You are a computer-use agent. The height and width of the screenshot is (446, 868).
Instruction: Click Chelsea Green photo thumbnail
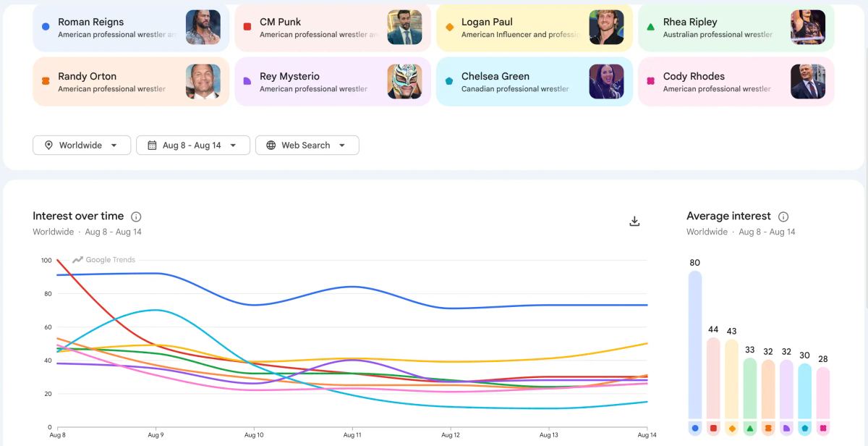click(606, 82)
